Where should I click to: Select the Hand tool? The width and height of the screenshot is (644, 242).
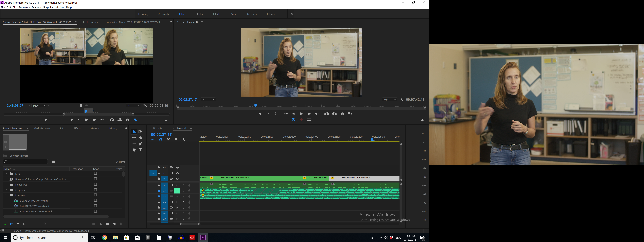click(x=134, y=150)
